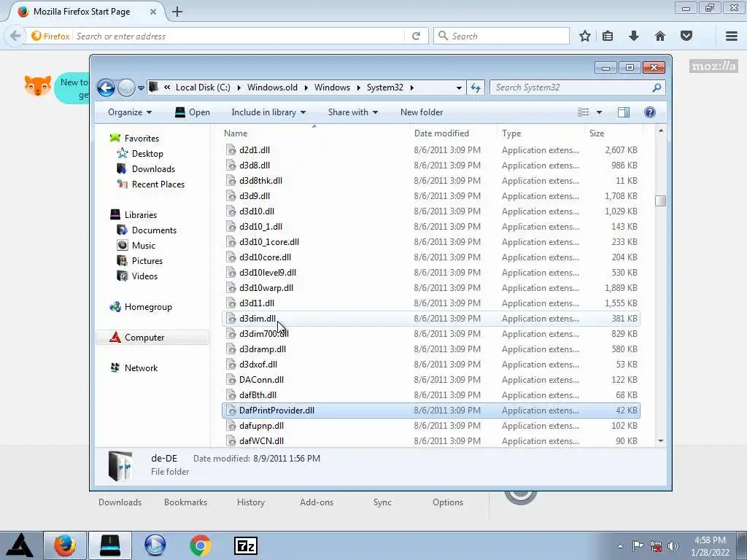Open Firefox downloads arrow icon
747x560 pixels.
[x=634, y=36]
